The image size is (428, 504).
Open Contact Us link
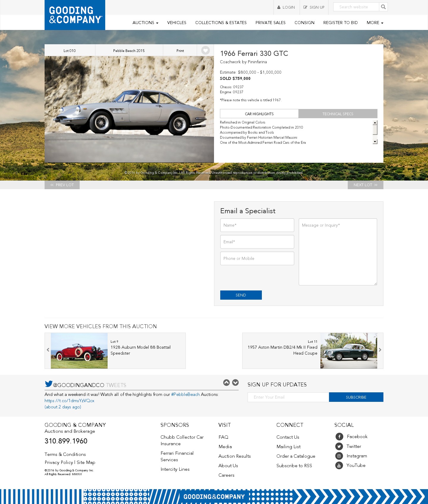tap(288, 437)
